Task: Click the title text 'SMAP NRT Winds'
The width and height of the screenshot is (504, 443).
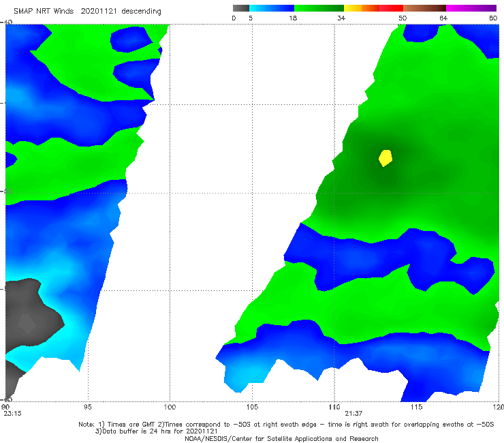Action: (44, 11)
